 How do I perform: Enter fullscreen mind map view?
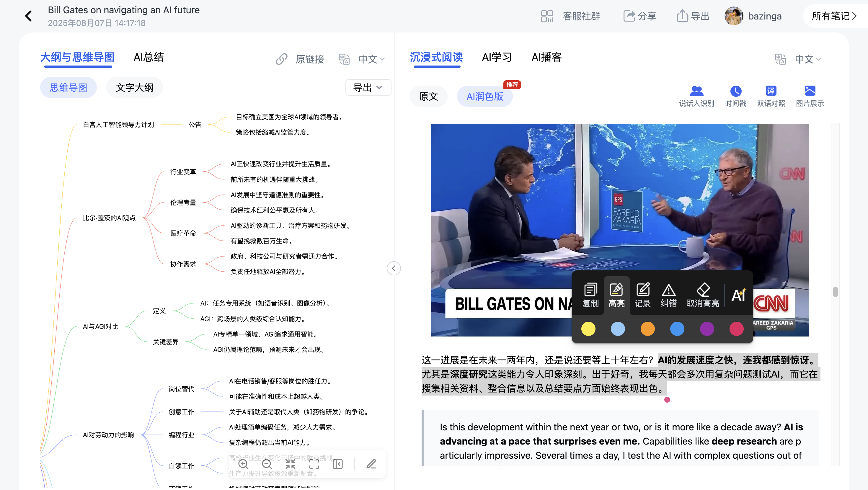pos(314,464)
